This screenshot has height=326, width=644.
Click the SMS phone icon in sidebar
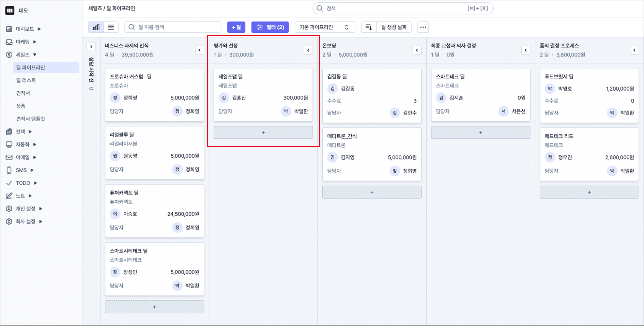pyautogui.click(x=9, y=170)
